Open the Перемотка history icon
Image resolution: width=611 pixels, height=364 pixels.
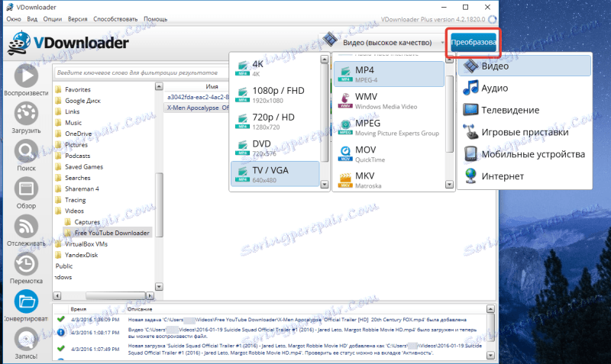(x=26, y=264)
